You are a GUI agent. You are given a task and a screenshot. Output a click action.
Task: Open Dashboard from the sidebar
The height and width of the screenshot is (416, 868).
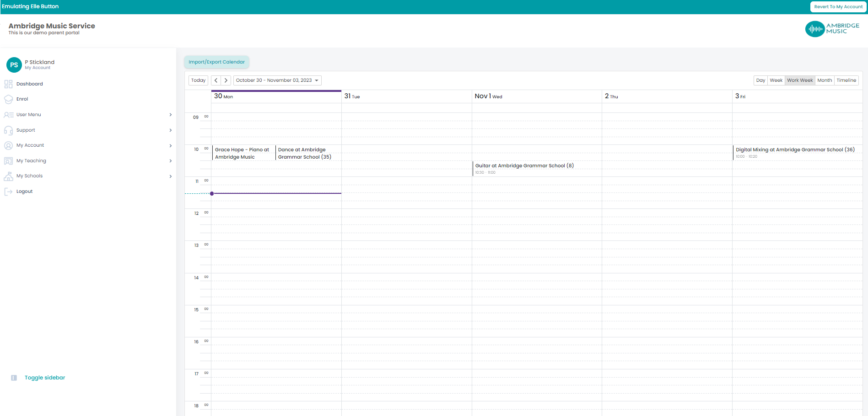(30, 84)
